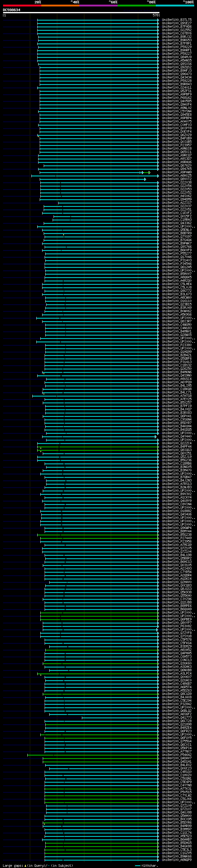Viewport: 197px width, 868px height.
Task: Click the query end position 578
Action: click(x=155, y=15)
